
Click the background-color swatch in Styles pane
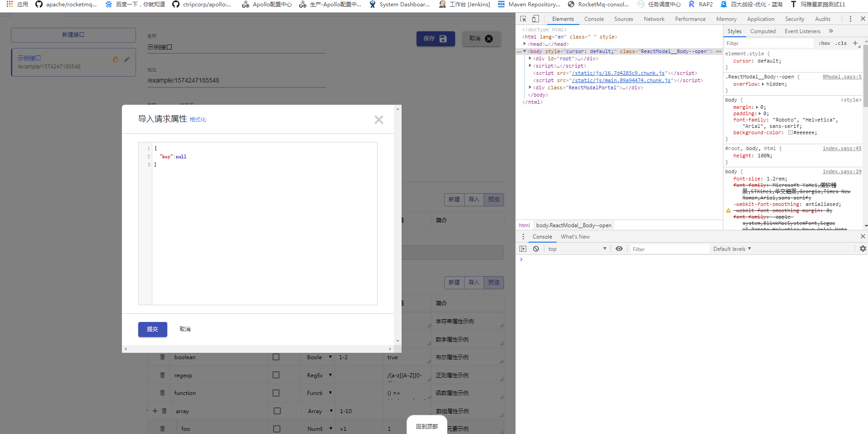coord(790,132)
